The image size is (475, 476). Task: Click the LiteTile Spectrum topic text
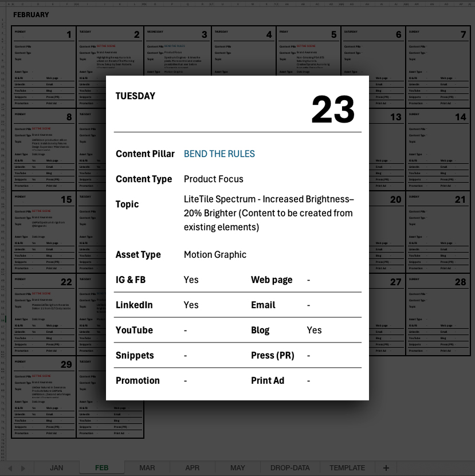click(268, 213)
